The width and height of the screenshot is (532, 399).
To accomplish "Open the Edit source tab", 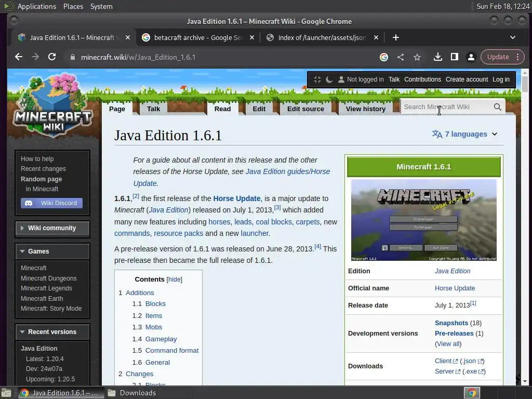I will 305,109.
